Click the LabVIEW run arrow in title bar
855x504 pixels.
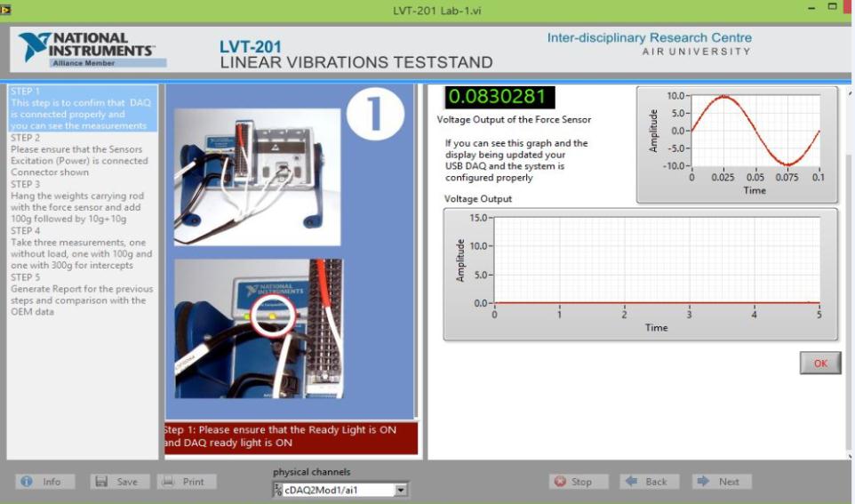point(5,9)
